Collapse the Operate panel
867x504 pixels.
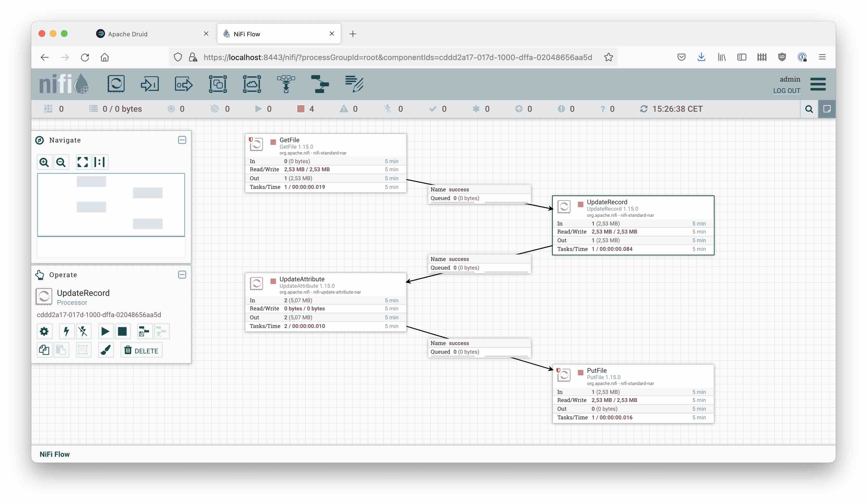coord(182,275)
